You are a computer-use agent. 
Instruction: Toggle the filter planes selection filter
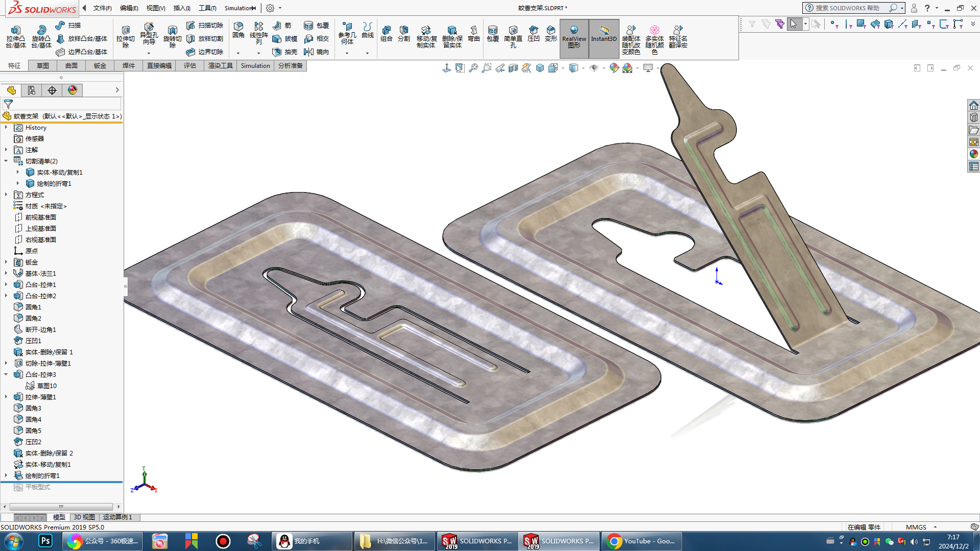[x=917, y=24]
